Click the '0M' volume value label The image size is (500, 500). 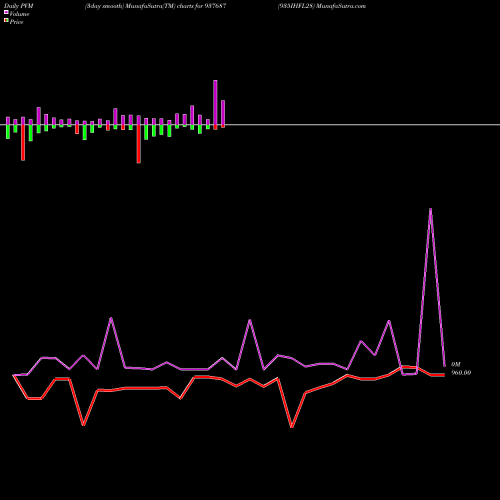pyautogui.click(x=456, y=365)
